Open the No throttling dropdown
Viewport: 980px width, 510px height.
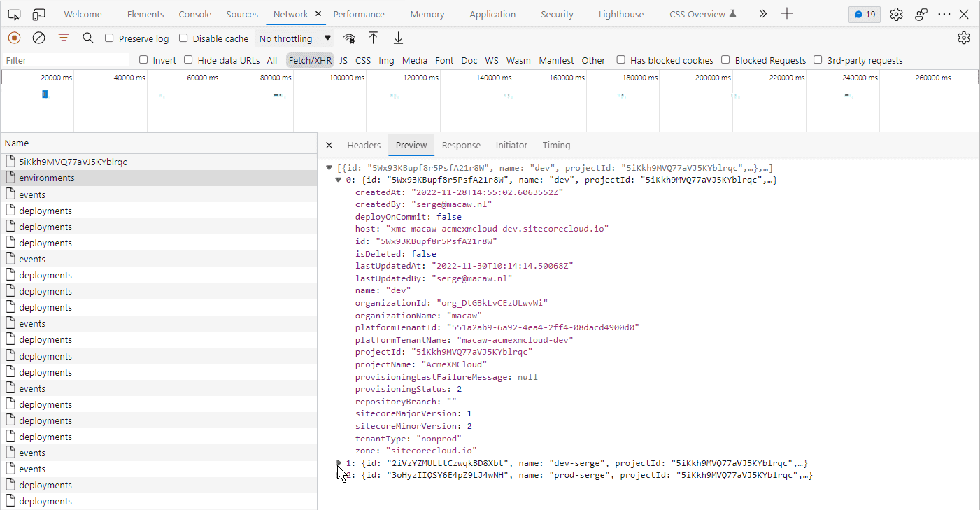(x=294, y=38)
